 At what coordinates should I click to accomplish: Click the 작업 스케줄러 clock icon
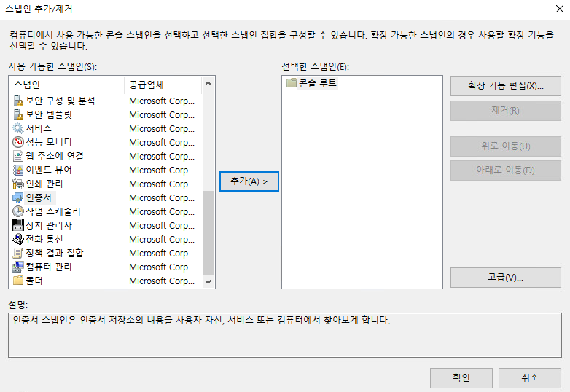coord(18,211)
